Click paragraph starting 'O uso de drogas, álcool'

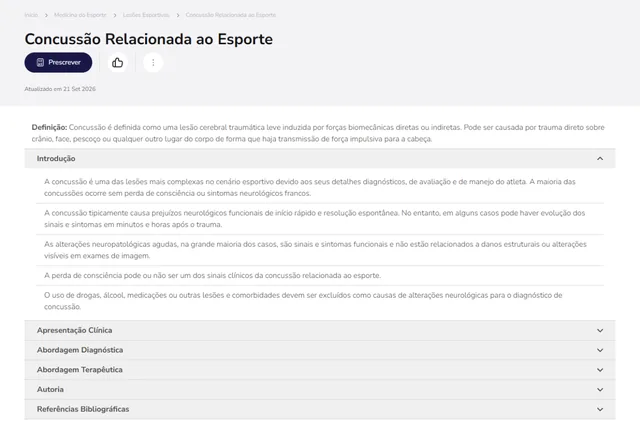pos(303,301)
